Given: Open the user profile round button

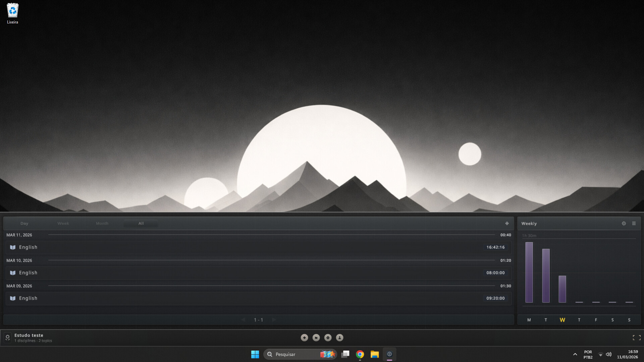Looking at the screenshot, I should tap(339, 338).
